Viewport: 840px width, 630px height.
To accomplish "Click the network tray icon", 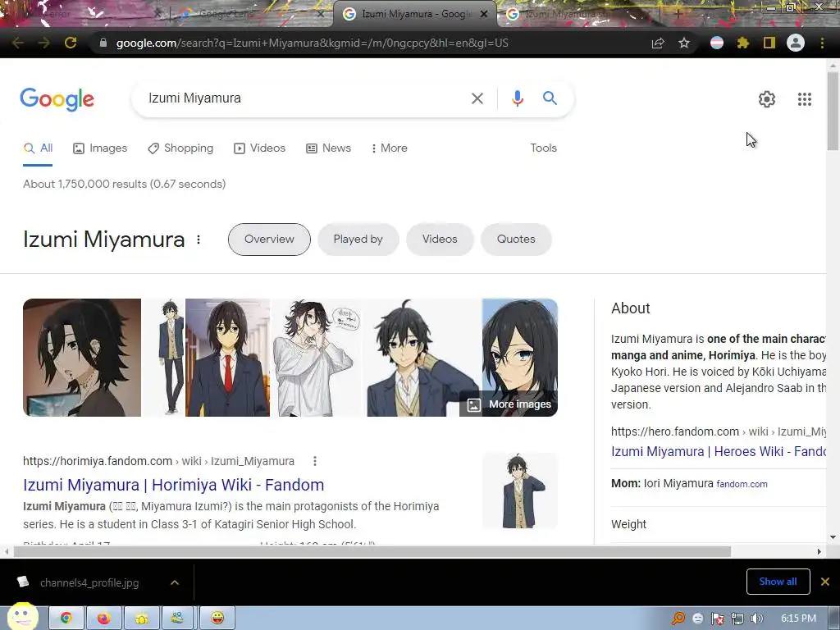I will click(737, 619).
